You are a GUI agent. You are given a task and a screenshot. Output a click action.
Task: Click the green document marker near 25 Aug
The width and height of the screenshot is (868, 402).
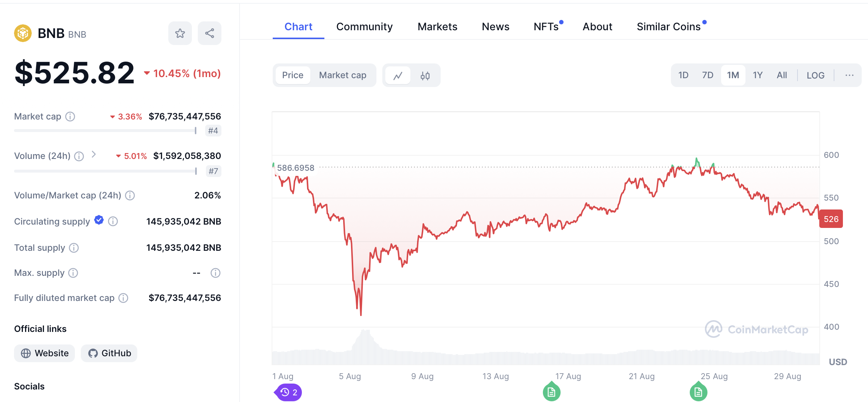pos(698,392)
